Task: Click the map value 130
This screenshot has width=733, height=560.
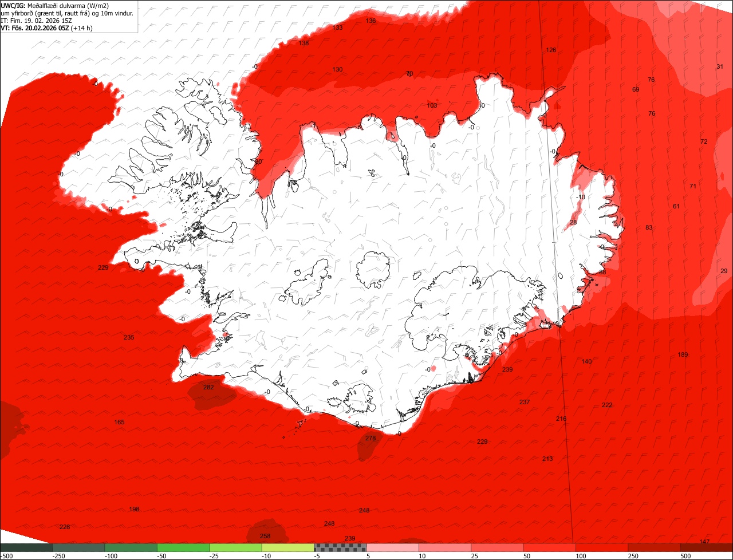Action: 338,70
